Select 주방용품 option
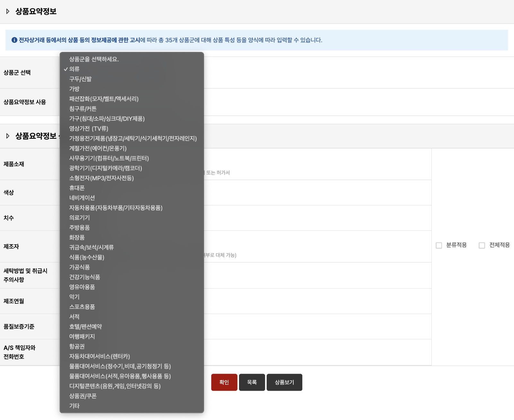Screen dimensions: 514x420 [x=132, y=228]
